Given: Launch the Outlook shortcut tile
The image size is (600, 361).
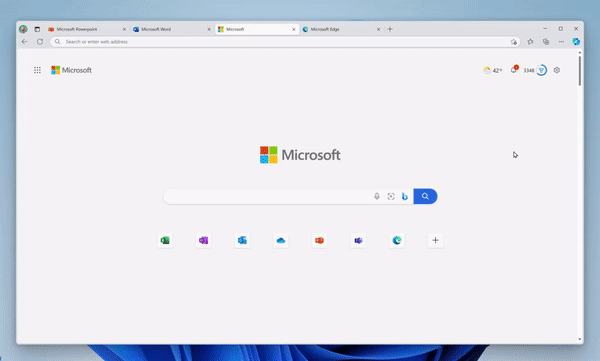Looking at the screenshot, I should pos(242,240).
